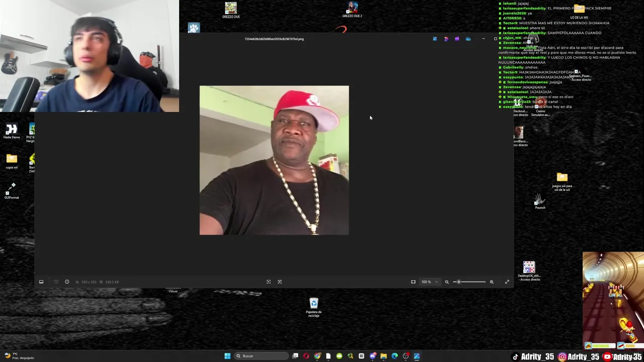Click the second scan icon in Photos bottom bar
Viewport: 644px width, 362px height.
point(280,282)
